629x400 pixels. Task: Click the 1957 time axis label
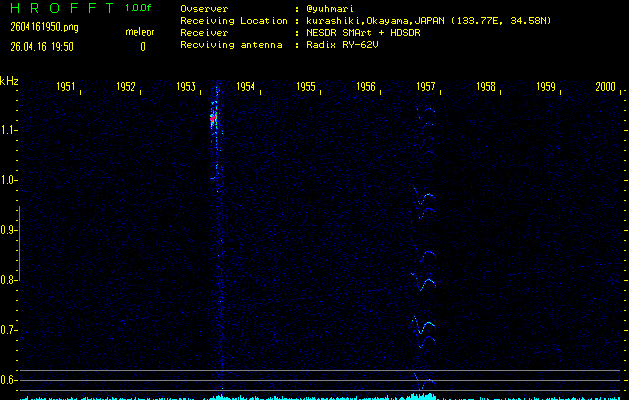tap(425, 87)
